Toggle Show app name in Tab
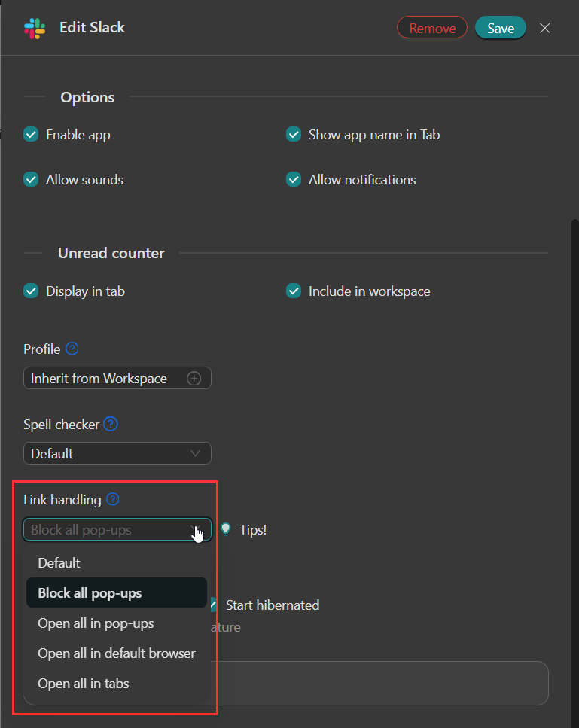This screenshot has height=728, width=579. [x=294, y=134]
